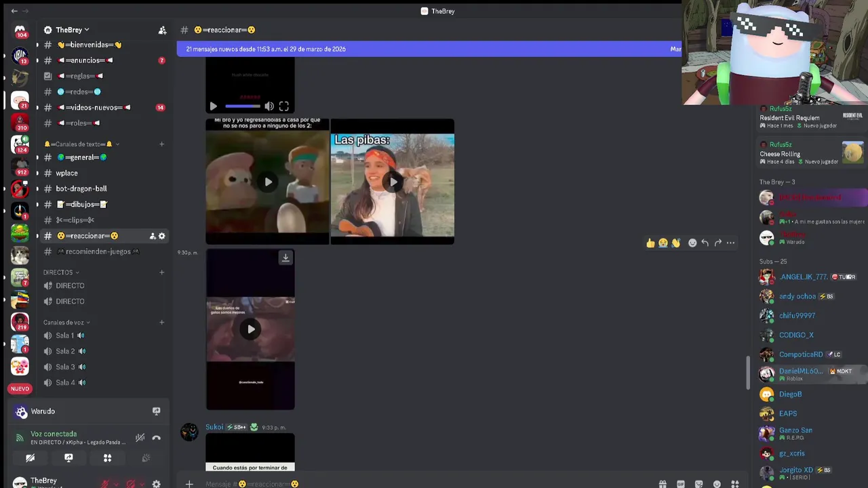
Task: Open TheBrey server dropdown menu
Action: tap(73, 30)
